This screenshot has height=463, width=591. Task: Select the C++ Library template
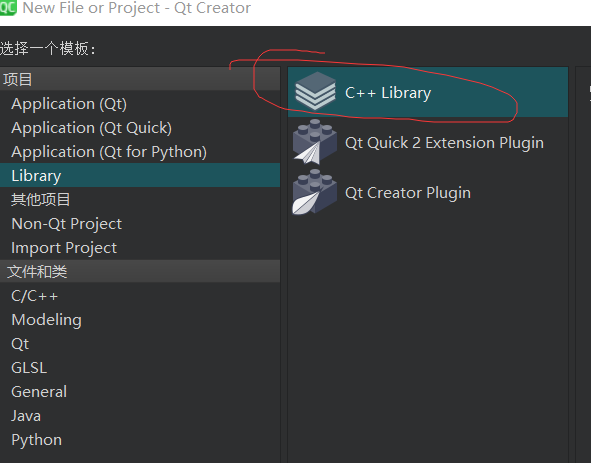(x=428, y=92)
